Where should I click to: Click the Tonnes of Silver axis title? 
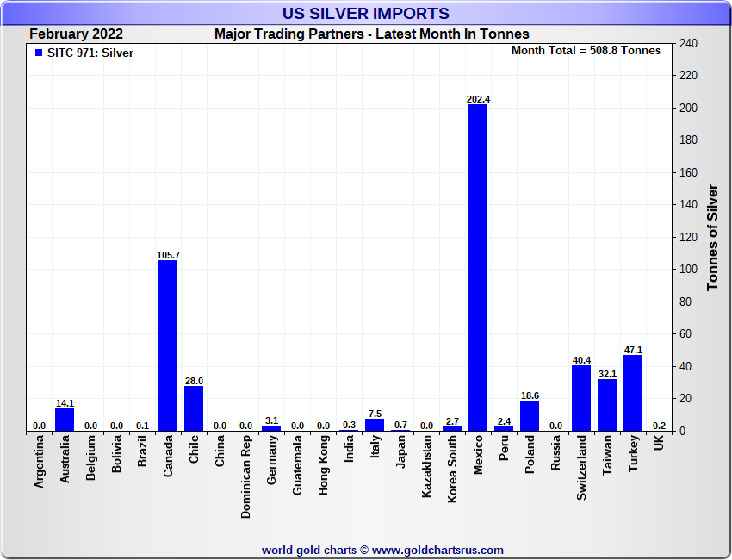click(712, 238)
